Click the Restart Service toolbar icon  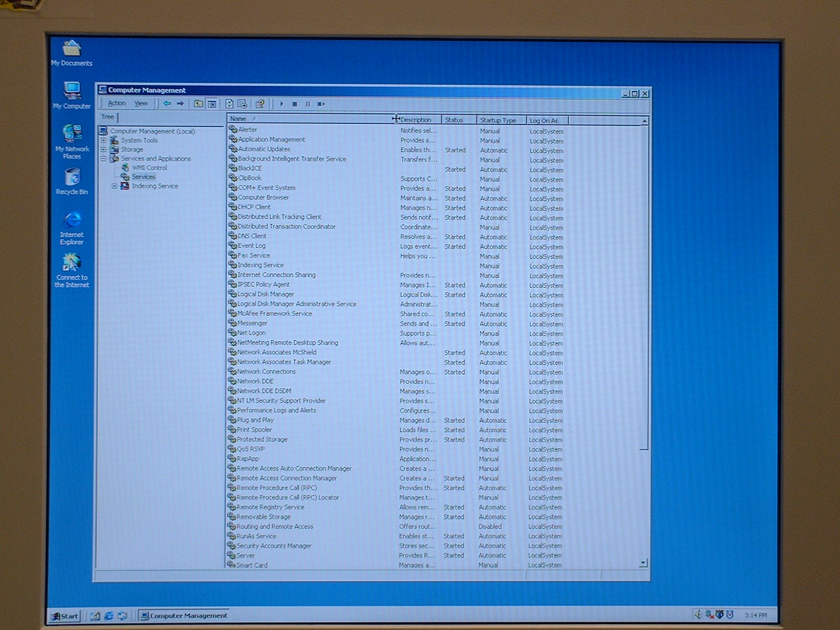(x=321, y=104)
